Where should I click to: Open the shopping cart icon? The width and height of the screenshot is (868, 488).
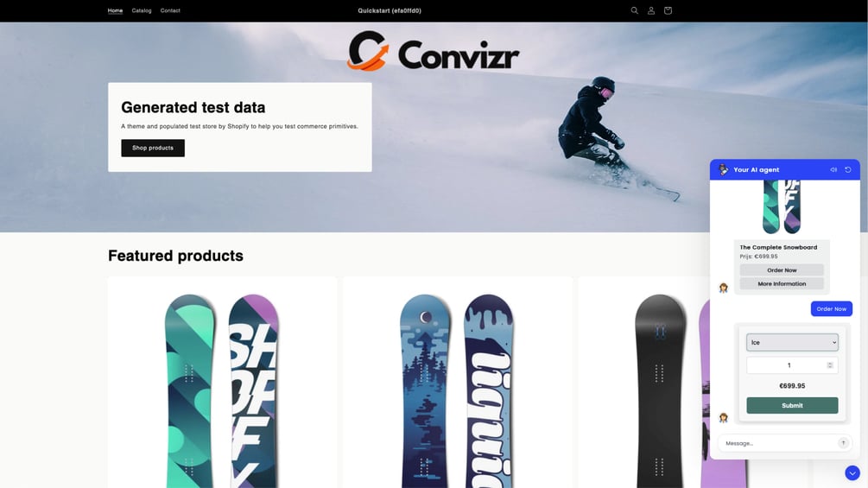point(668,10)
